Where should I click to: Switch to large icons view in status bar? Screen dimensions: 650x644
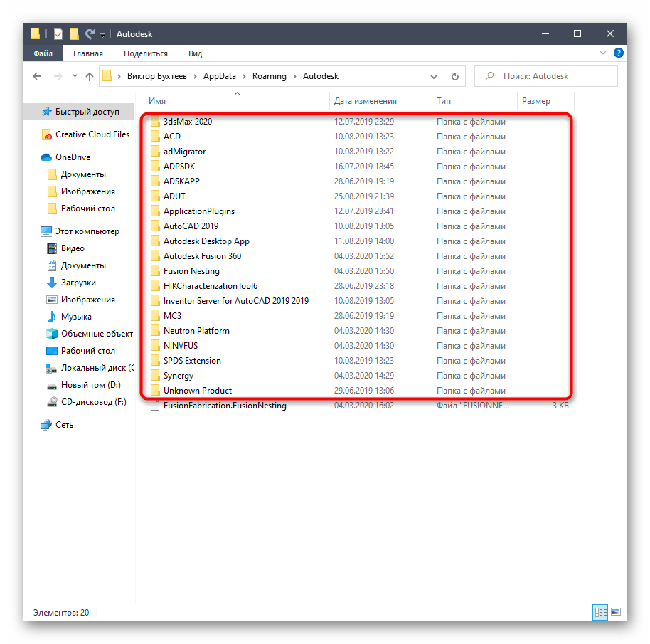pos(616,612)
